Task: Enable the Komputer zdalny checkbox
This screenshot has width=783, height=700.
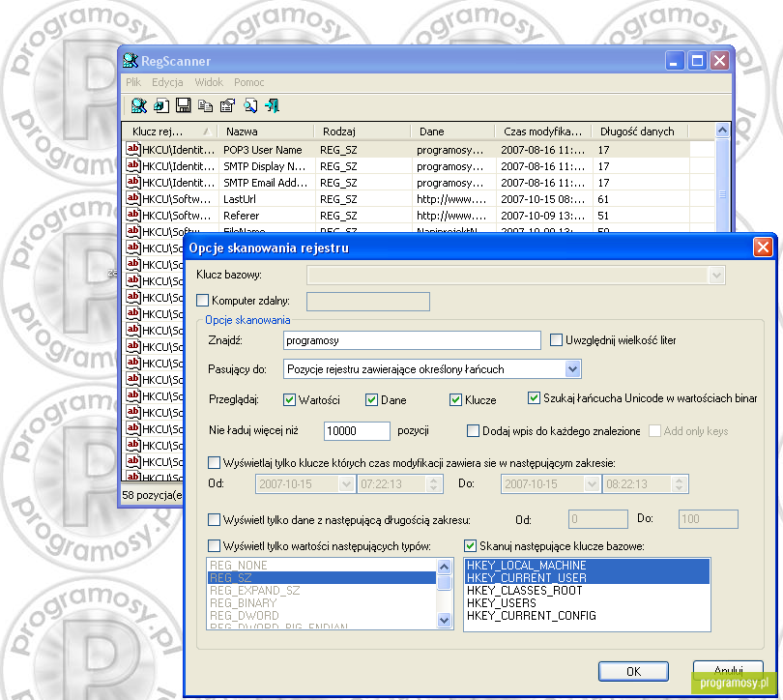Action: (x=202, y=301)
